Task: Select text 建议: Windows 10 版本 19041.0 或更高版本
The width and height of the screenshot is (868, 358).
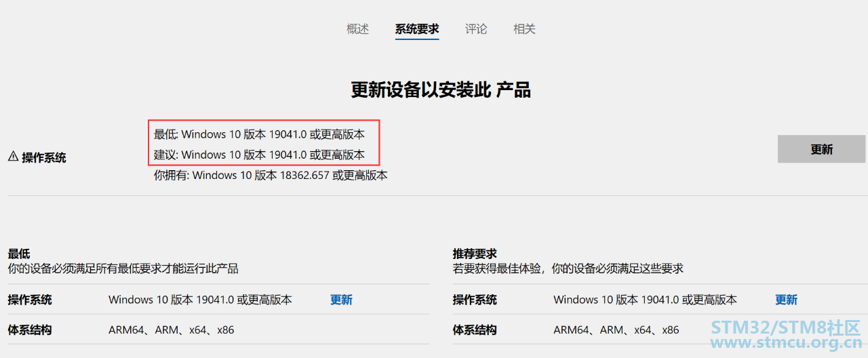Action: coord(259,155)
